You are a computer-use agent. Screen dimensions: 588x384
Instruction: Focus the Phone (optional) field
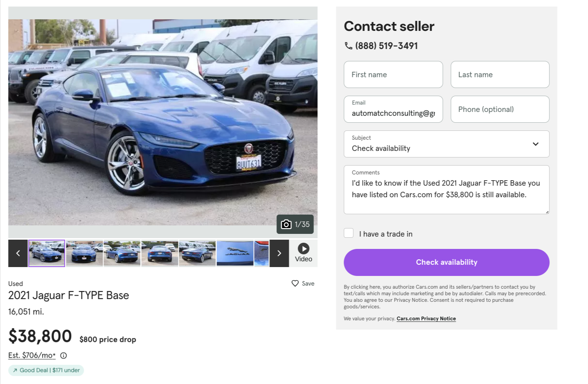pos(500,109)
